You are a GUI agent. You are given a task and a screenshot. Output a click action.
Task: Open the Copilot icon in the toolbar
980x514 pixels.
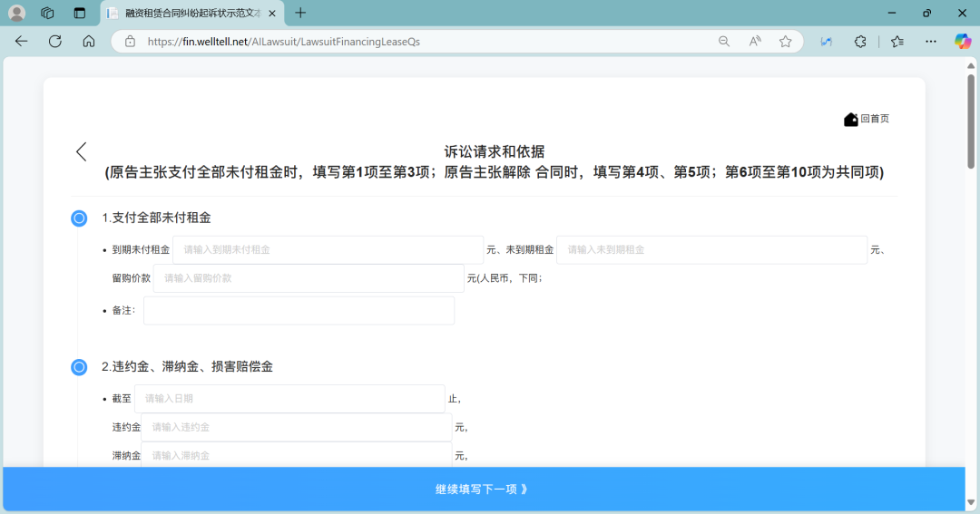tap(962, 41)
